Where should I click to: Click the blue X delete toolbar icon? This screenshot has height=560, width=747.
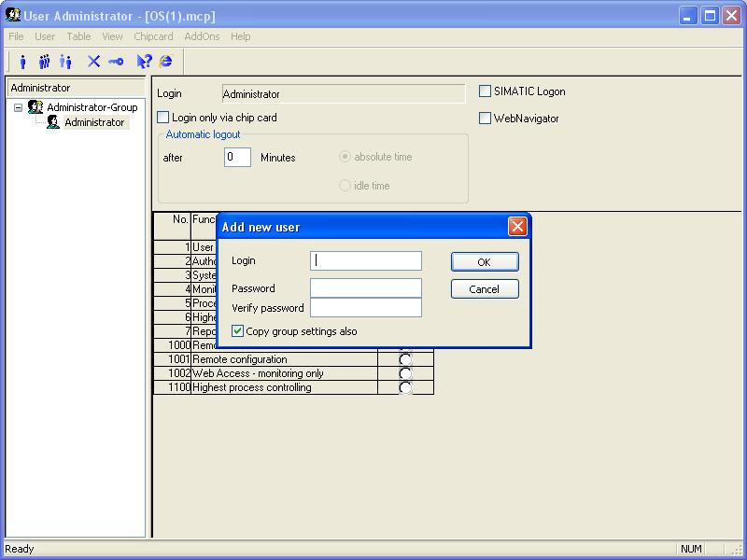coord(93,62)
